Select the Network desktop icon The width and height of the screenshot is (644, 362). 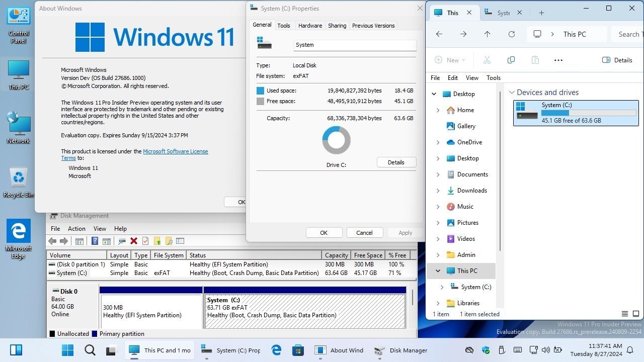[19, 128]
